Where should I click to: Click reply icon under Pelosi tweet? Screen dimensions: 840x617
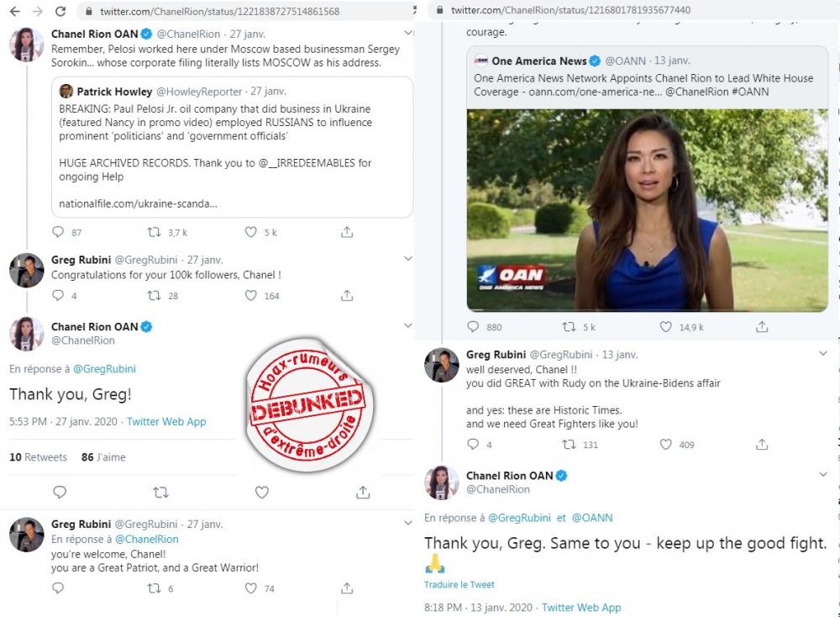(x=57, y=232)
